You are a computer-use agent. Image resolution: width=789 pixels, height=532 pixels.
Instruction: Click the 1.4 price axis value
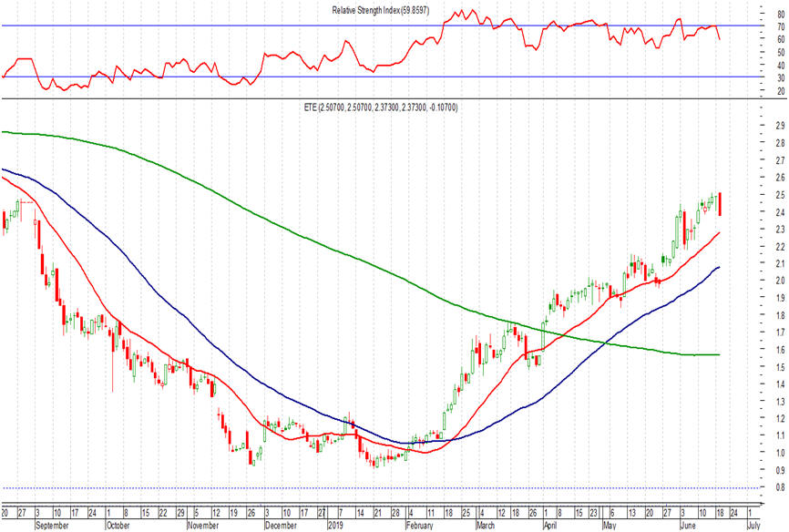tap(780, 384)
